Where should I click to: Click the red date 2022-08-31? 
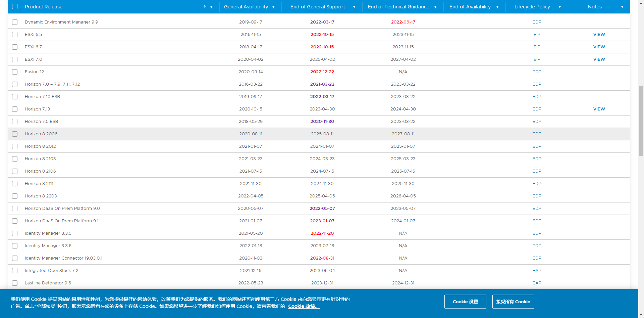[322, 258]
